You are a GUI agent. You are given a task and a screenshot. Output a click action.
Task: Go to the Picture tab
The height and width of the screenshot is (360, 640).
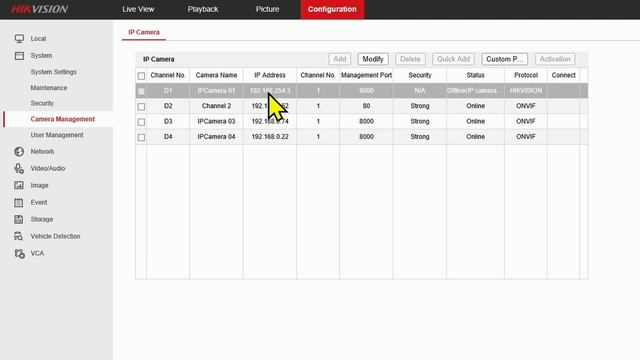267,9
